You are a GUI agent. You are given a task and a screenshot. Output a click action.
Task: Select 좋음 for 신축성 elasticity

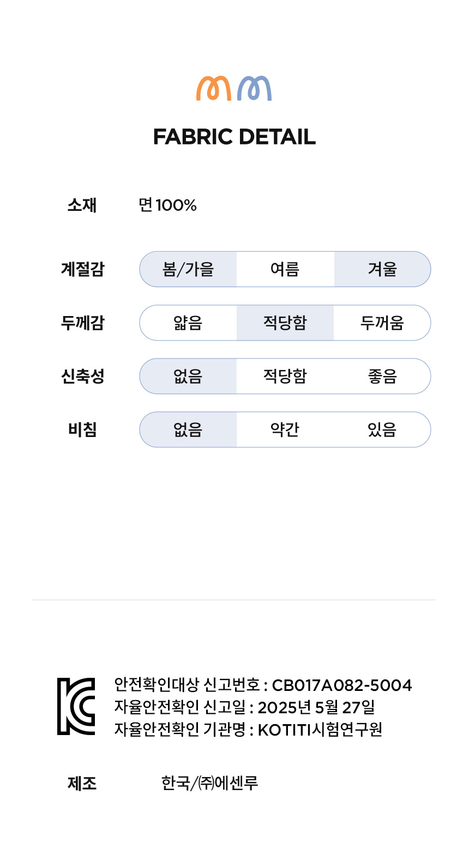(382, 376)
